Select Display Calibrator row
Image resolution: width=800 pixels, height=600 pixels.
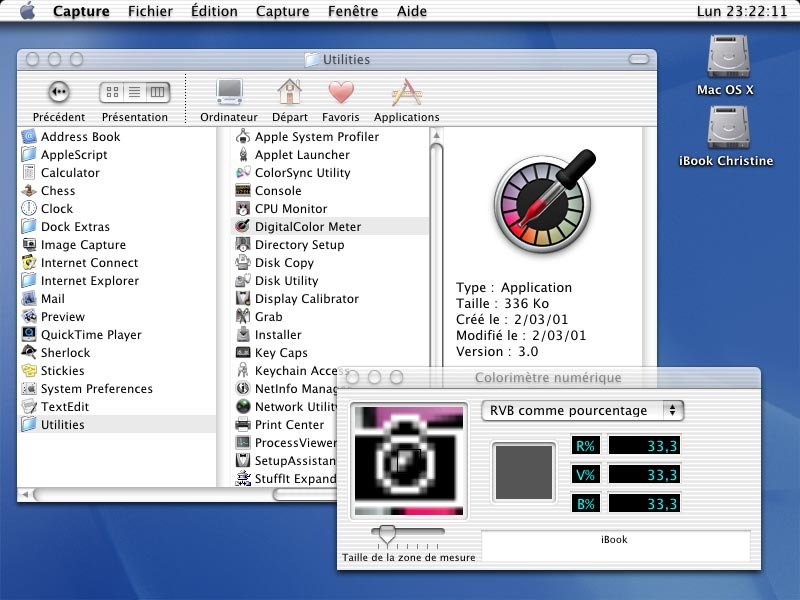click(331, 298)
